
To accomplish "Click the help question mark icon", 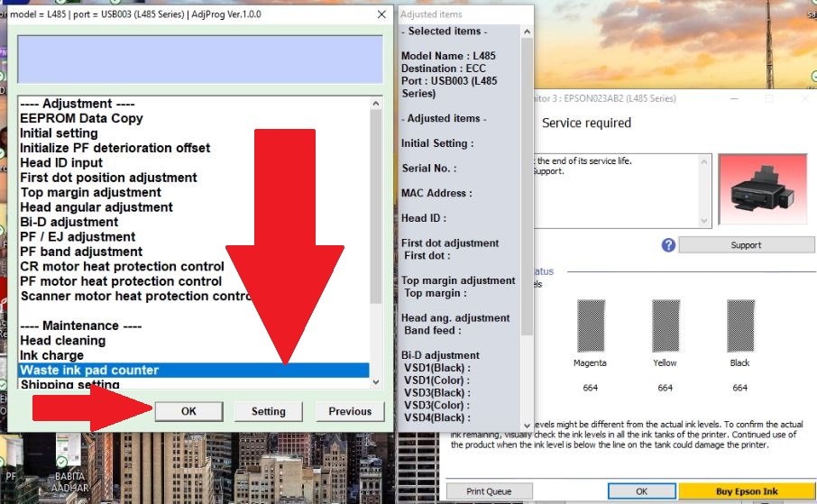I will pos(668,245).
